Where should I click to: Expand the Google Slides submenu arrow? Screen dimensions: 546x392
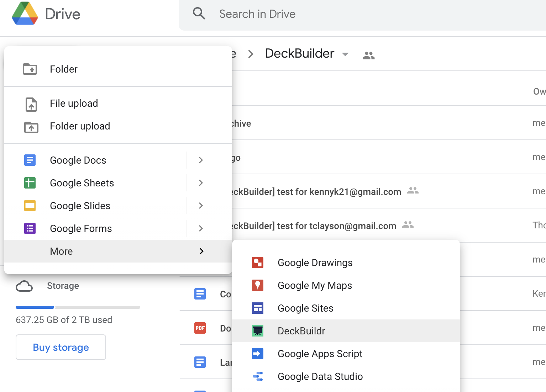[201, 206]
